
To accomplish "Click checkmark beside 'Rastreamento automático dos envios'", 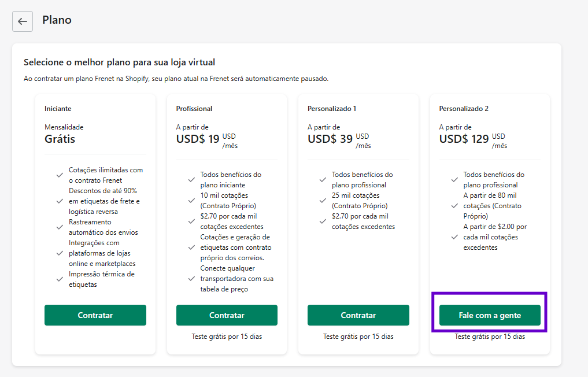I will pyautogui.click(x=60, y=227).
